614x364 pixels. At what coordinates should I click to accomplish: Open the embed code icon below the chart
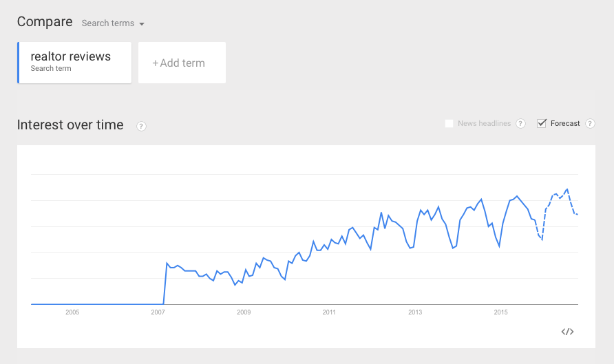tap(567, 332)
